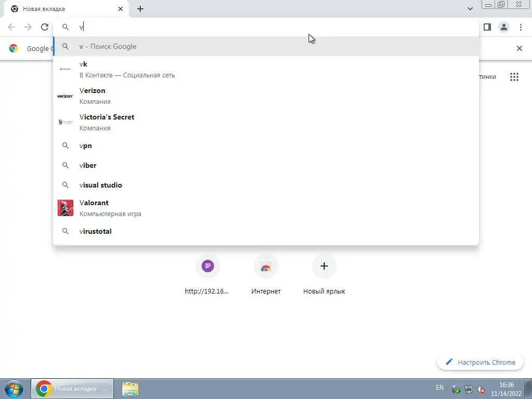Click the Chrome logo in info bar
Viewport: 532px width, 399px height.
[x=14, y=48]
